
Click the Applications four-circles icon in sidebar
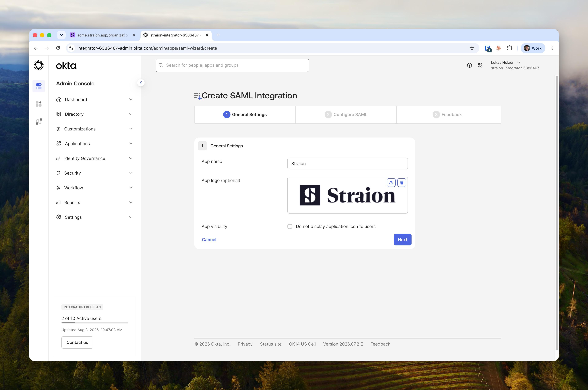click(x=59, y=143)
